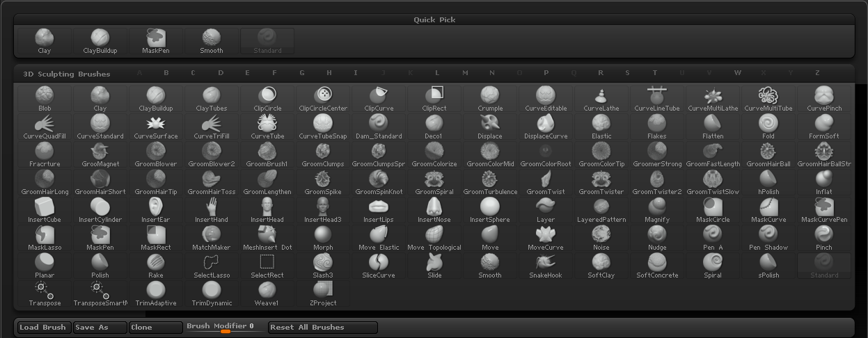
Task: Filter brushes by letter M
Action: (x=465, y=73)
